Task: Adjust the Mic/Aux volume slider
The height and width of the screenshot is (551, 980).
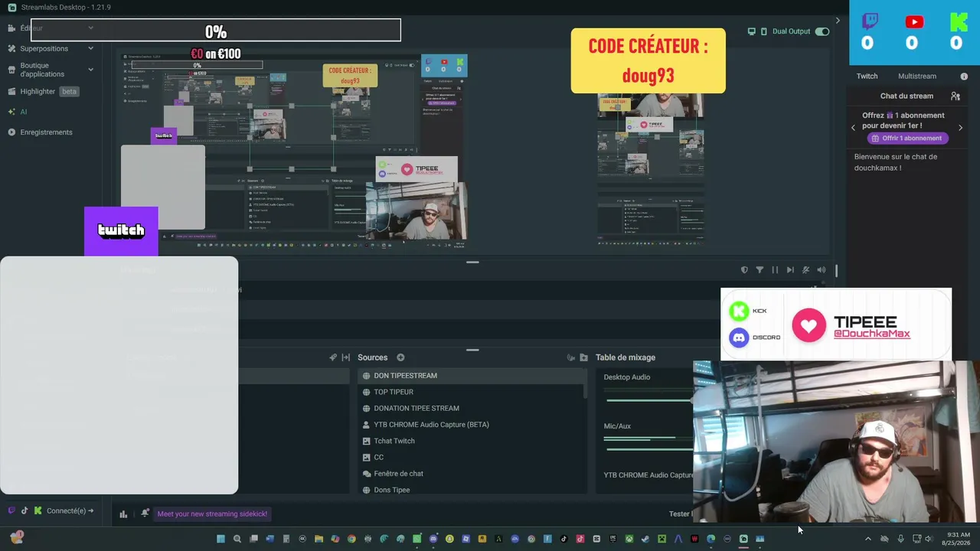Action: click(648, 448)
